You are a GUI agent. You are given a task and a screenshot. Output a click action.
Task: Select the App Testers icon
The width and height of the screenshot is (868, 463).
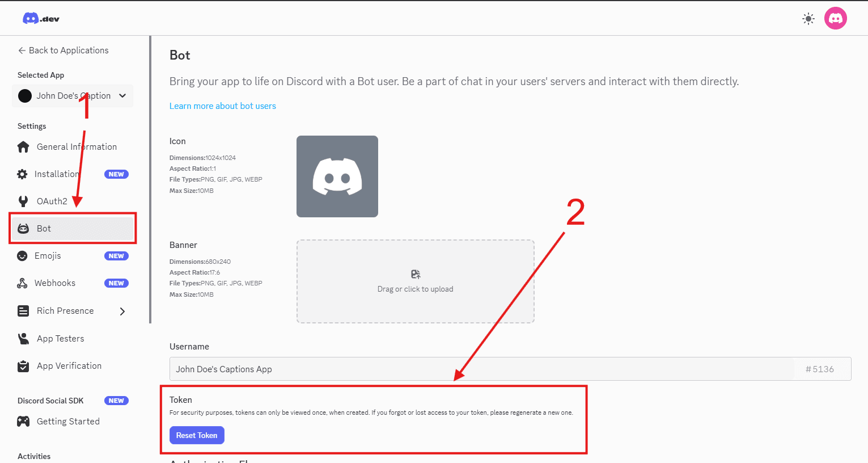point(23,338)
